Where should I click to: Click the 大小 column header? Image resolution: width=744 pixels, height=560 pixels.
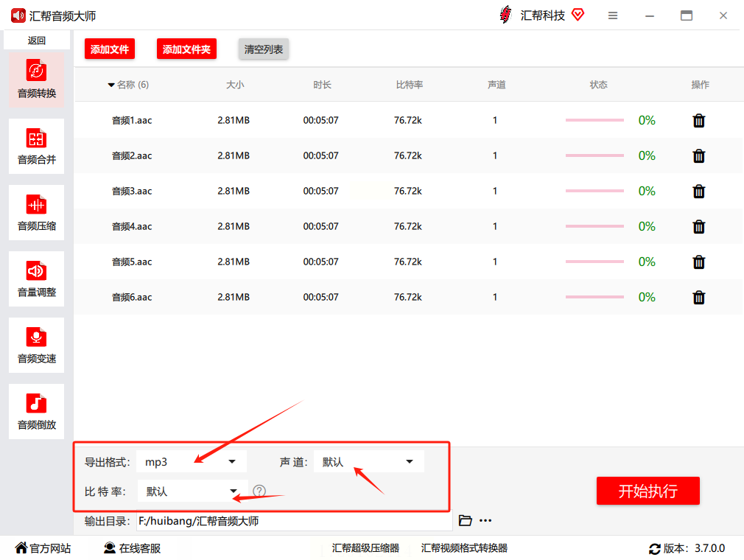click(235, 85)
